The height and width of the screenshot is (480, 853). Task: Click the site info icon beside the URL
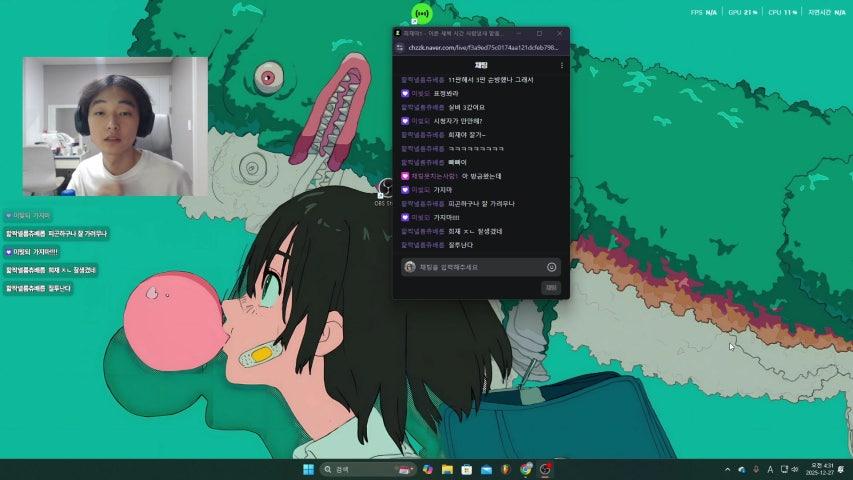point(400,47)
